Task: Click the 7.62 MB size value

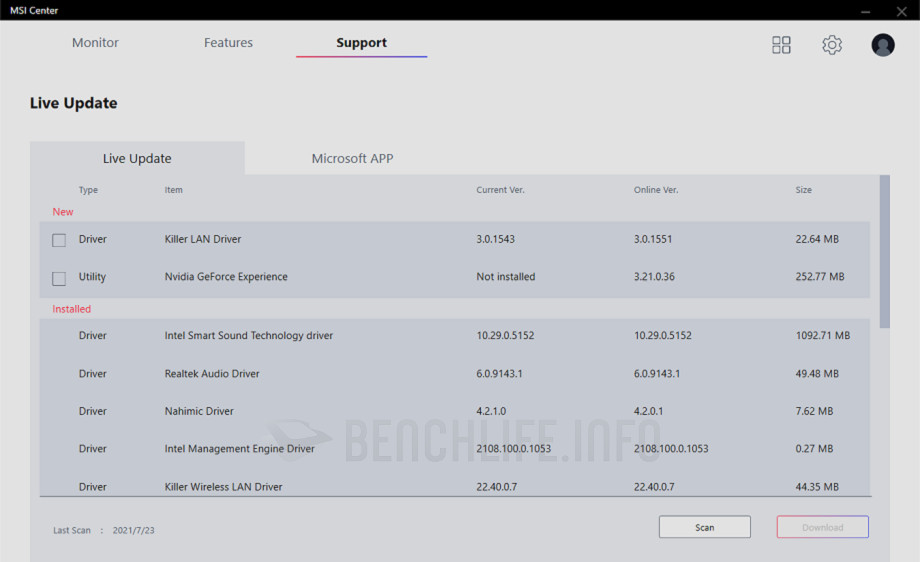Action: click(814, 411)
